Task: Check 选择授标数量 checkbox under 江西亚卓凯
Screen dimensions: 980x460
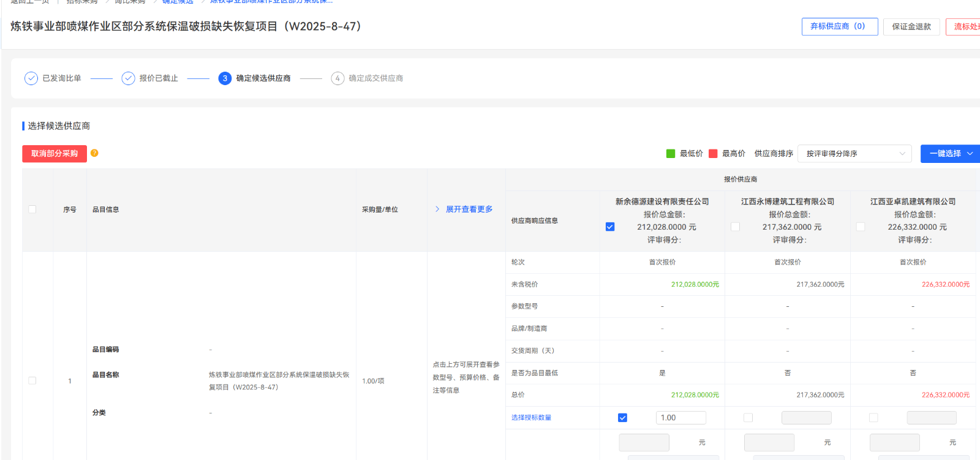Action: [x=873, y=418]
